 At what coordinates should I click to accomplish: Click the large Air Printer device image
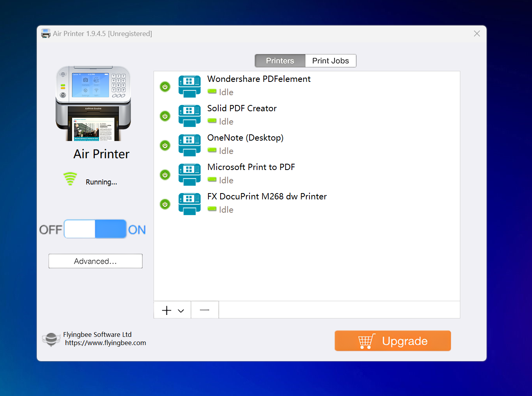click(93, 103)
